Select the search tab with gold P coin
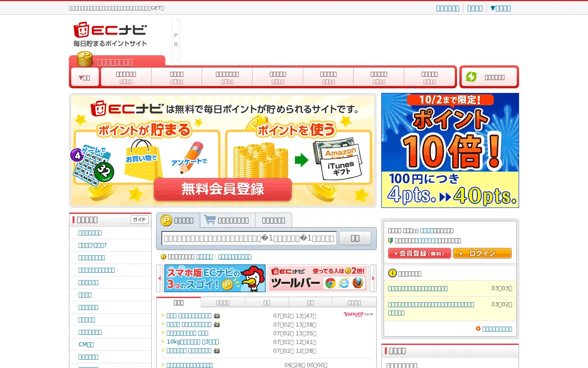Screen dimensions: 588x368 178,220
